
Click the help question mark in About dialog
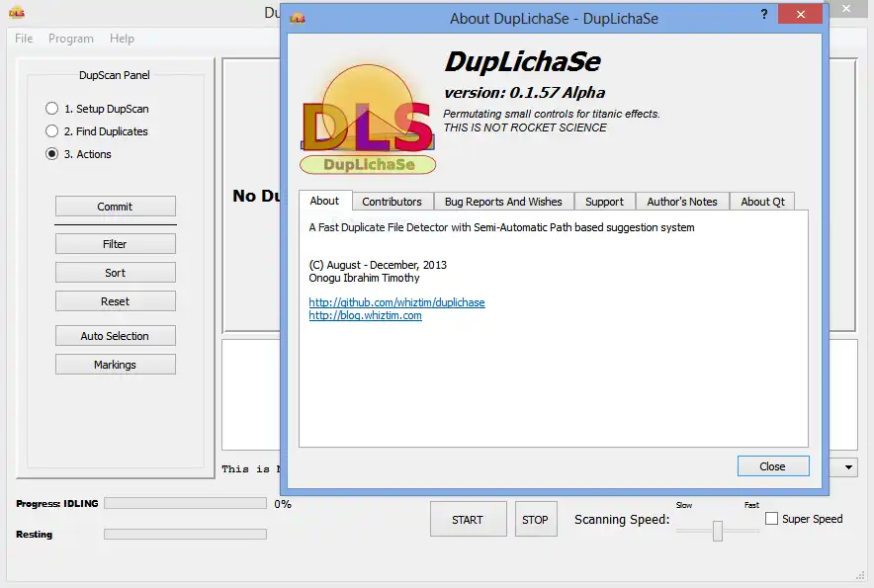pyautogui.click(x=764, y=14)
